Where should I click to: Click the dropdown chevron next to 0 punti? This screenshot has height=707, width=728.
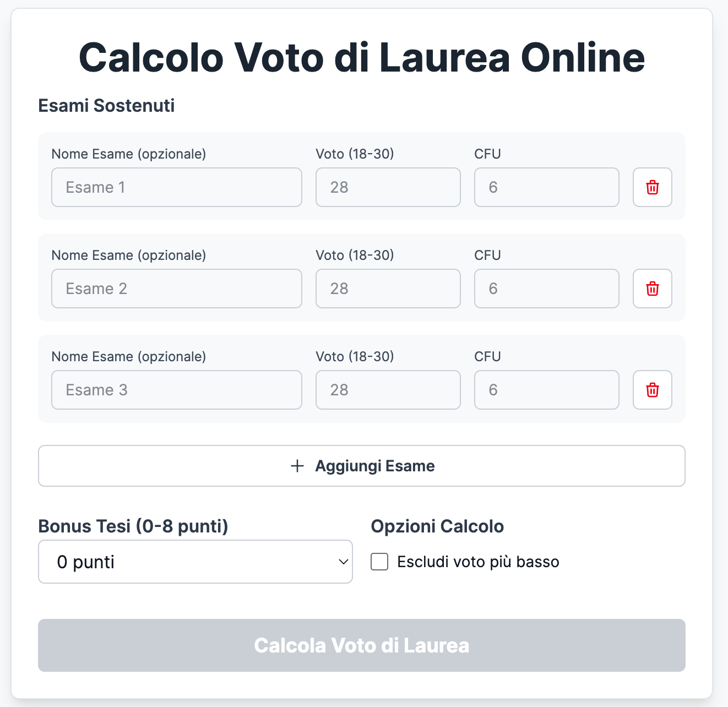[340, 562]
